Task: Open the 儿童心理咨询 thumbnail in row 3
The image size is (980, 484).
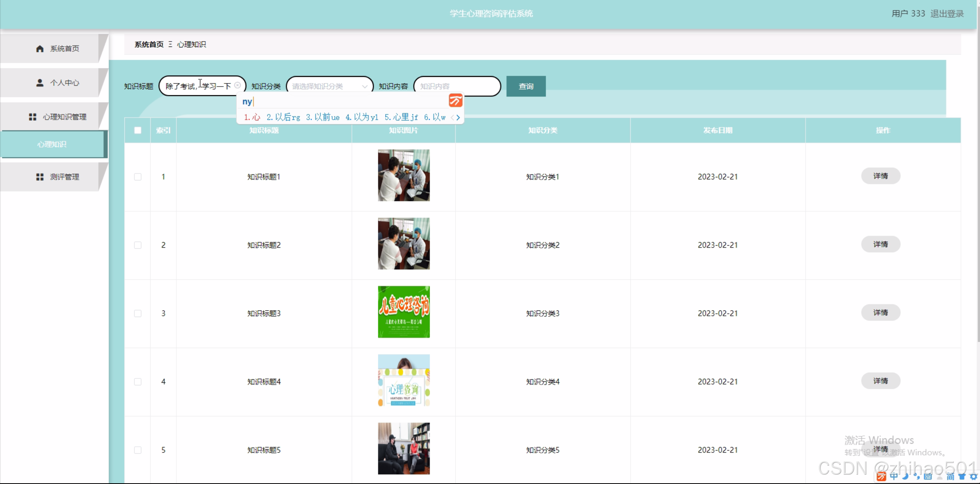Action: (x=404, y=312)
